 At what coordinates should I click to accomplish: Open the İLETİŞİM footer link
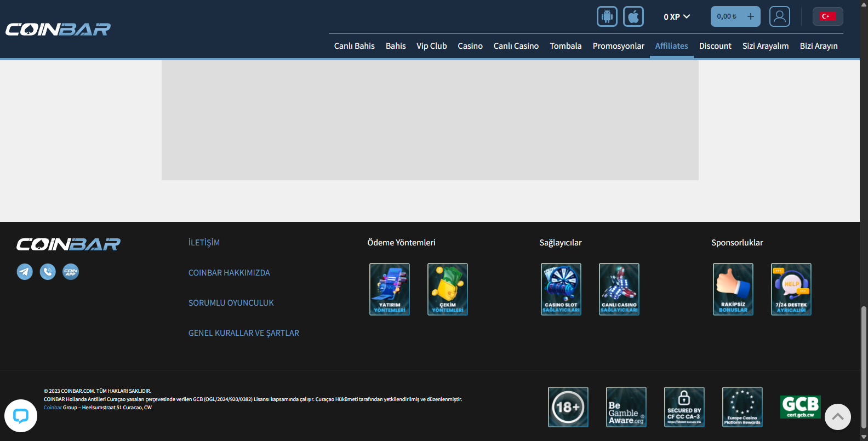tap(204, 243)
